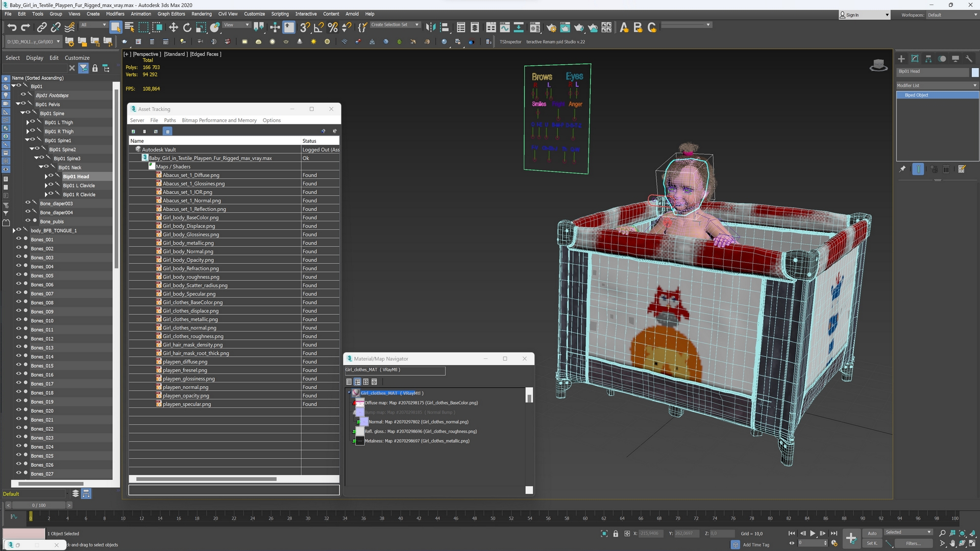Open the Hierarchy tab in command panel
The height and width of the screenshot is (551, 980).
(x=928, y=59)
